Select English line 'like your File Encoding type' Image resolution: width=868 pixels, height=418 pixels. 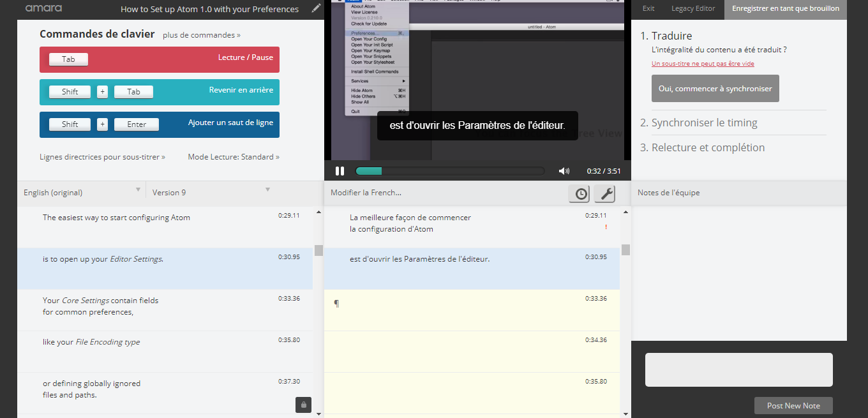click(91, 342)
